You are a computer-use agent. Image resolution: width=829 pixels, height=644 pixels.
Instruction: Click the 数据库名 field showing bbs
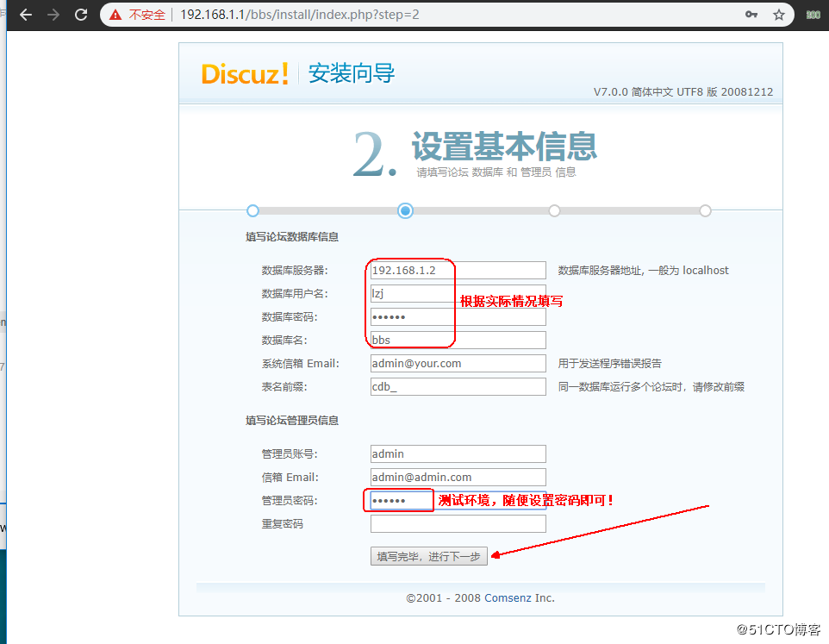tap(458, 340)
